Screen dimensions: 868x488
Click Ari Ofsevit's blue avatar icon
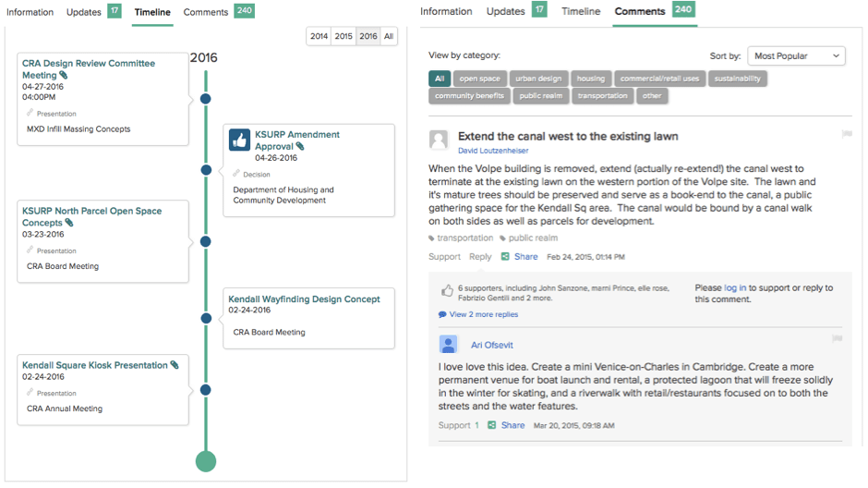449,345
